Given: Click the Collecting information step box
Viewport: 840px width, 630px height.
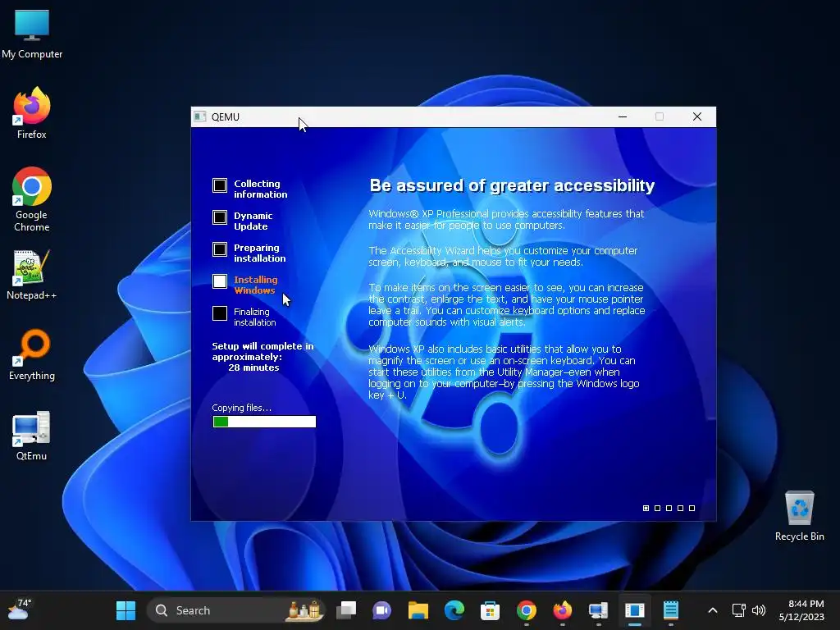Looking at the screenshot, I should pos(220,185).
